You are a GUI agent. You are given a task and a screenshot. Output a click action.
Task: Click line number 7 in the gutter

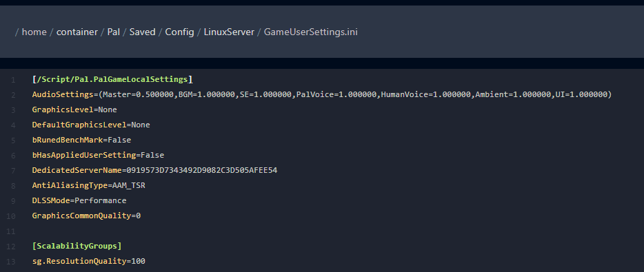tap(14, 171)
